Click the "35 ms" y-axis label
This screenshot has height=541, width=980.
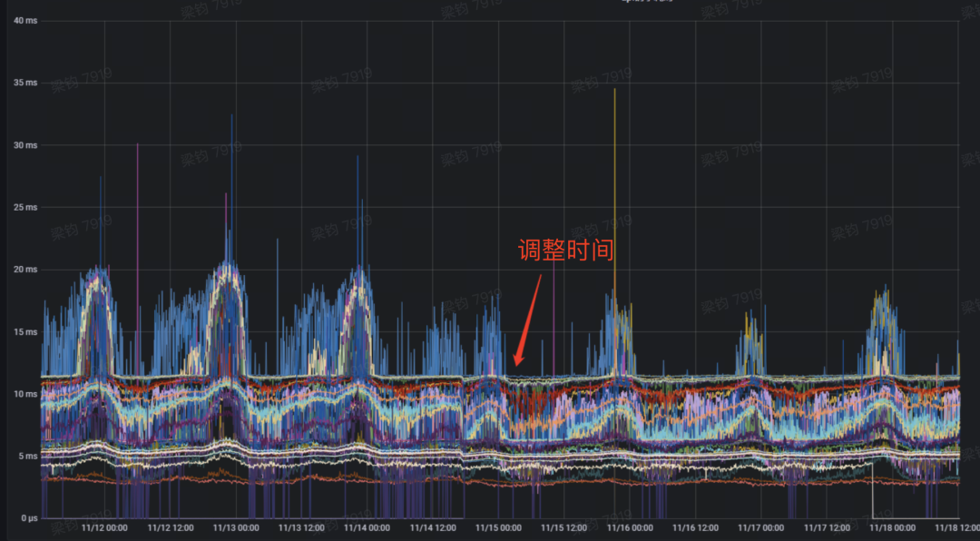(x=25, y=83)
